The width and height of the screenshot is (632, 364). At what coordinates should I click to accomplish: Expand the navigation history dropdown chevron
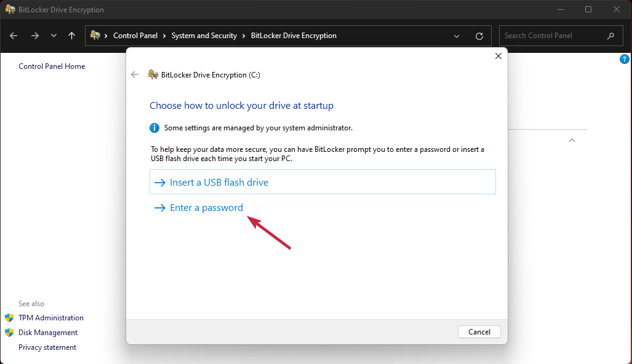53,35
